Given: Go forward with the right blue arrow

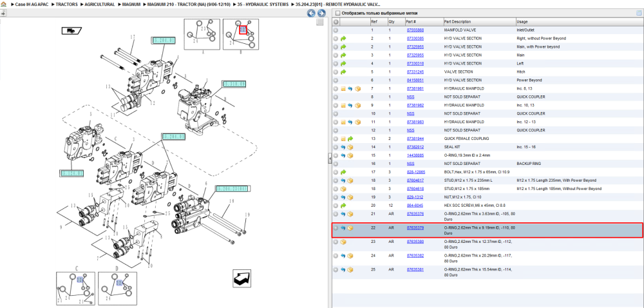Looking at the screenshot, I should tap(321, 14).
